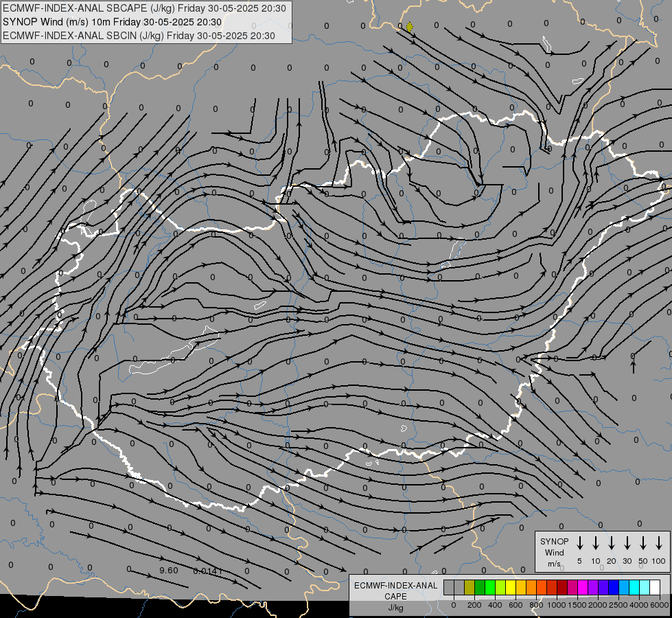Click the 50 m/s wind arrow in legend

(643, 543)
